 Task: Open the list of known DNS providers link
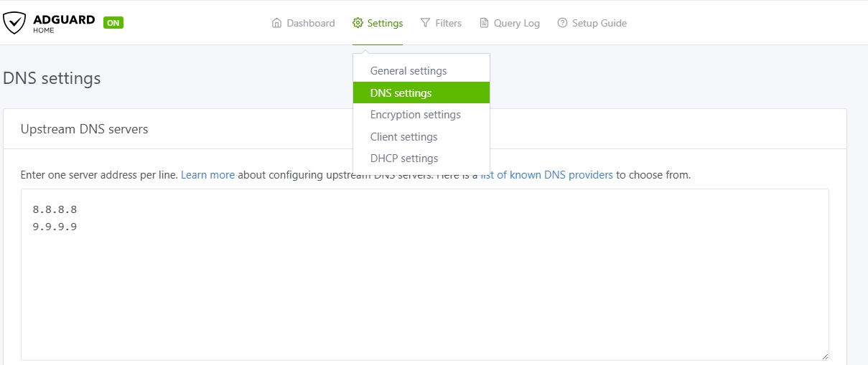click(547, 175)
